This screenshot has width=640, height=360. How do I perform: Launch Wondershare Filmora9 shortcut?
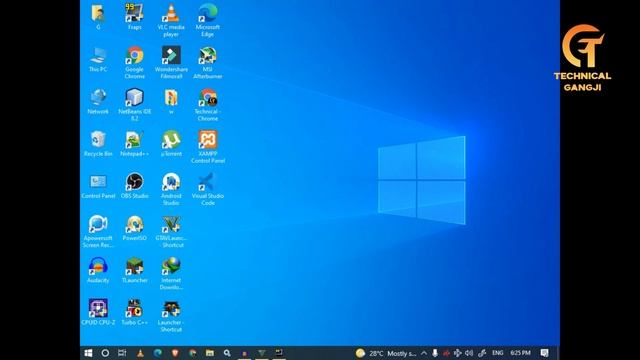[x=171, y=63]
